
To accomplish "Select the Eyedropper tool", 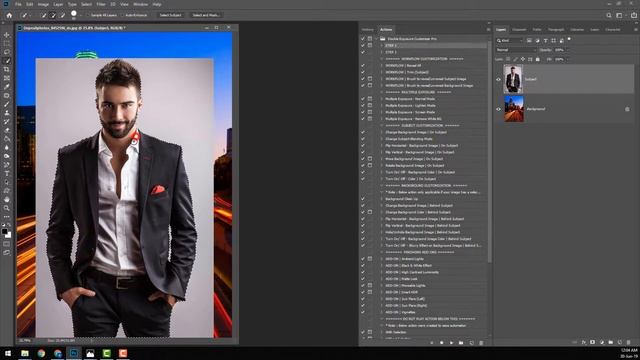I will [x=7, y=87].
